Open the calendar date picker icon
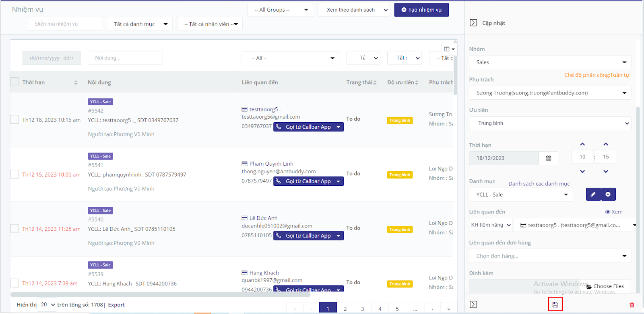 pyautogui.click(x=548, y=158)
